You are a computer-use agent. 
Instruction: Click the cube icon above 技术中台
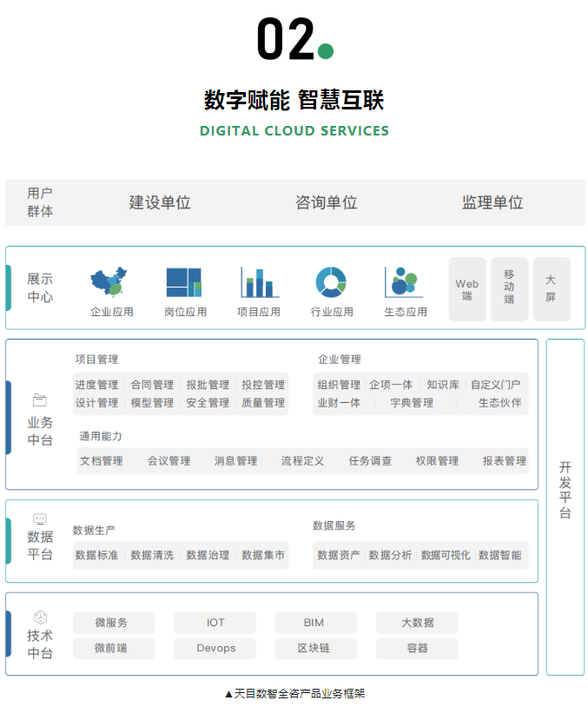[40, 617]
